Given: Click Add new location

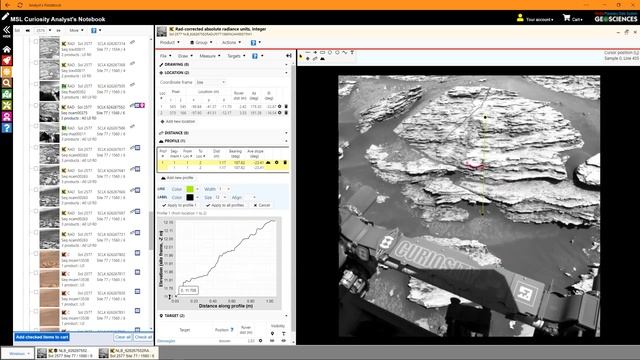Looking at the screenshot, I should (178, 122).
